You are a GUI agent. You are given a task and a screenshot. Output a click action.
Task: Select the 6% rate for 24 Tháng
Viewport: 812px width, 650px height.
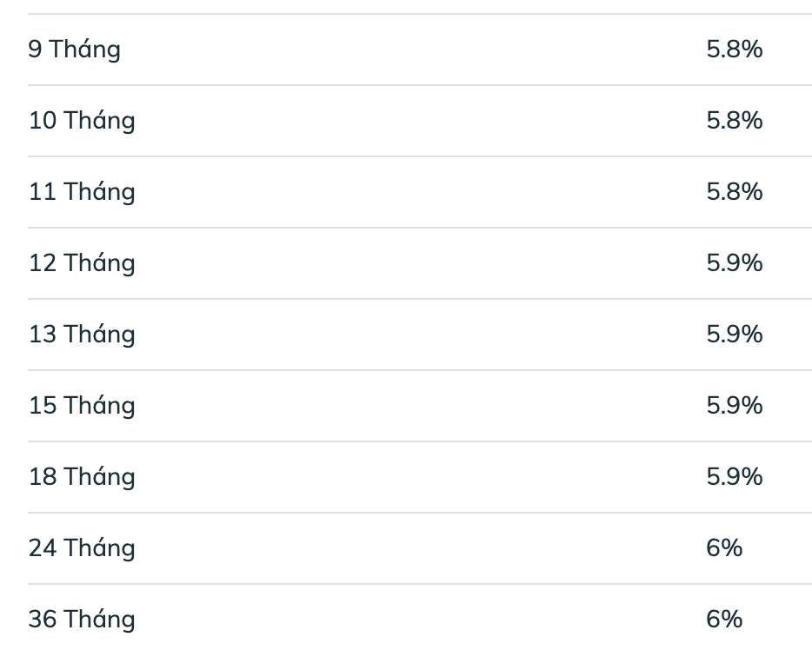pos(724,548)
